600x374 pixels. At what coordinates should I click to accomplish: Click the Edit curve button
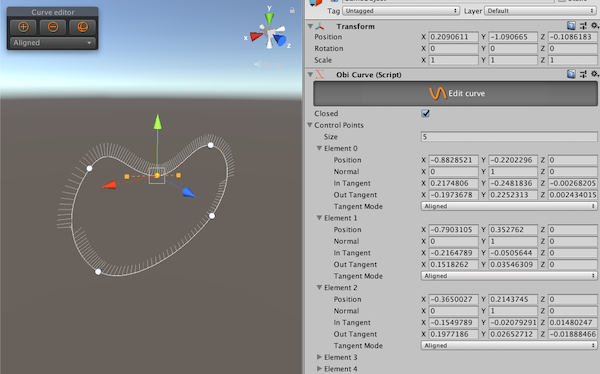point(455,93)
